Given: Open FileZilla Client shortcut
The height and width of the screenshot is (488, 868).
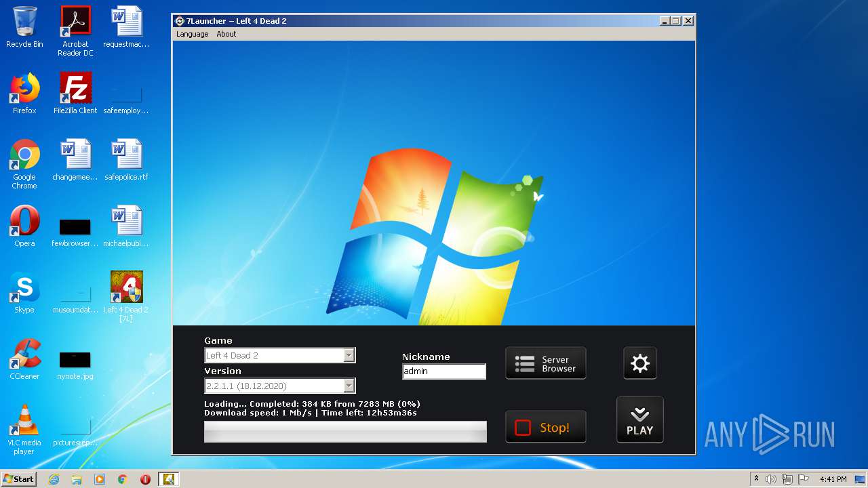Looking at the screenshot, I should 75,94.
